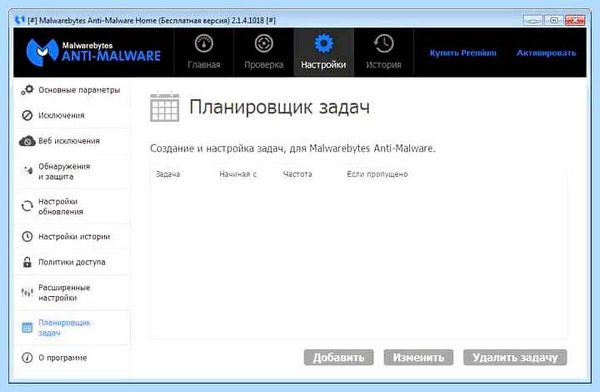Sort by the Начиная с column header
Image resolution: width=600 pixels, height=392 pixels.
click(x=238, y=174)
